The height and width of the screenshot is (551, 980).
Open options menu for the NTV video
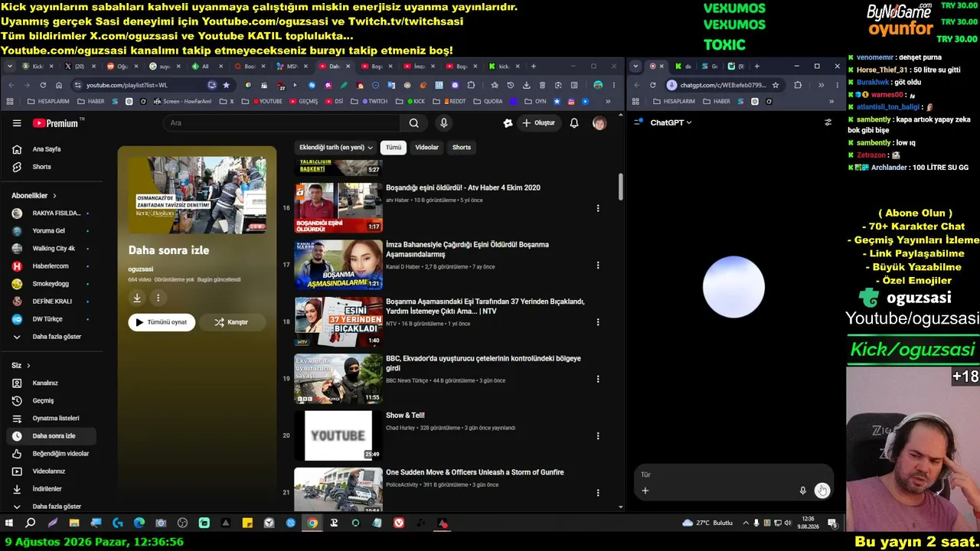pyautogui.click(x=598, y=322)
